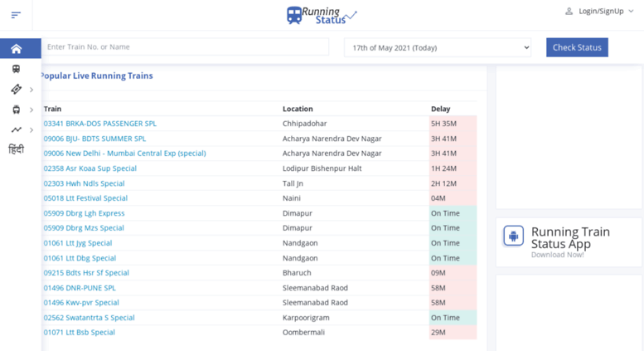This screenshot has height=351, width=644.
Task: Open 02358 Asr Koaa Sup Special link
Action: 90,168
